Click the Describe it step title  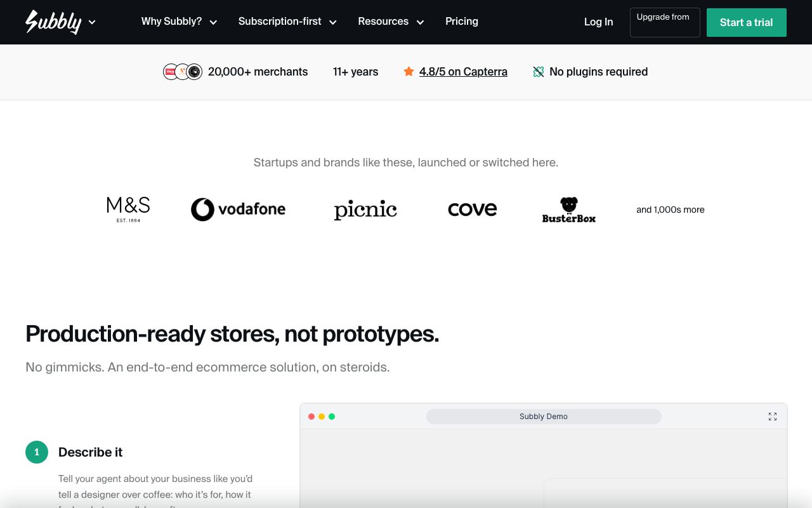pos(90,452)
